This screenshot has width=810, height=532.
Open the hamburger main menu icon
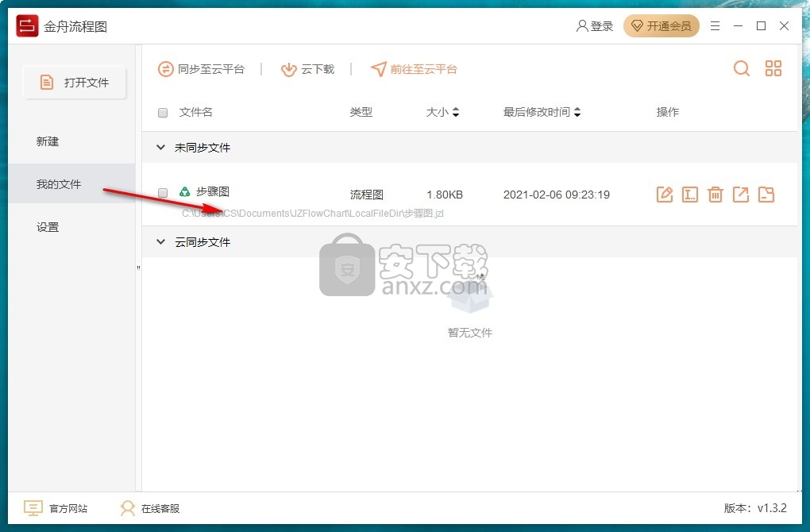pyautogui.click(x=715, y=26)
